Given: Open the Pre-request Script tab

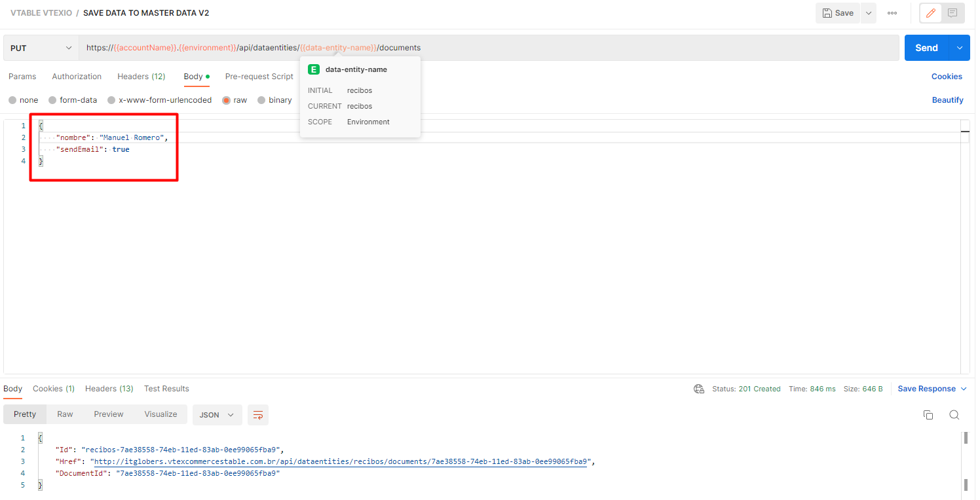Looking at the screenshot, I should [x=259, y=77].
